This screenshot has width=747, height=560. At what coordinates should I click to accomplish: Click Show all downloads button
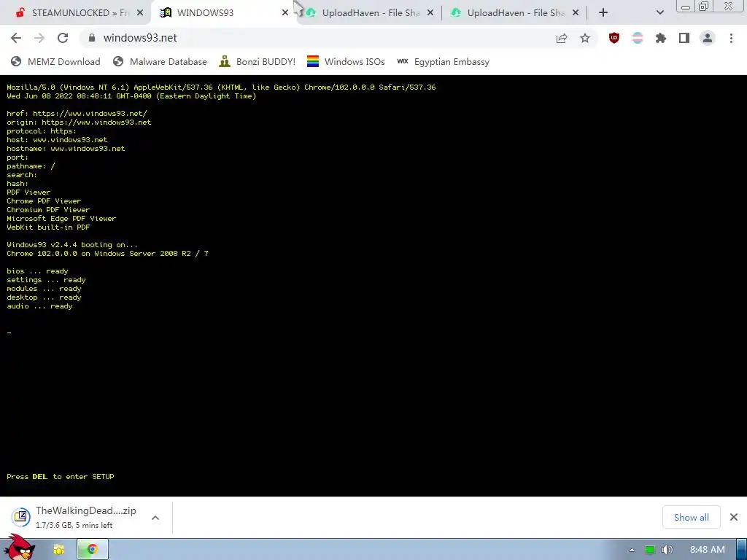click(x=692, y=518)
